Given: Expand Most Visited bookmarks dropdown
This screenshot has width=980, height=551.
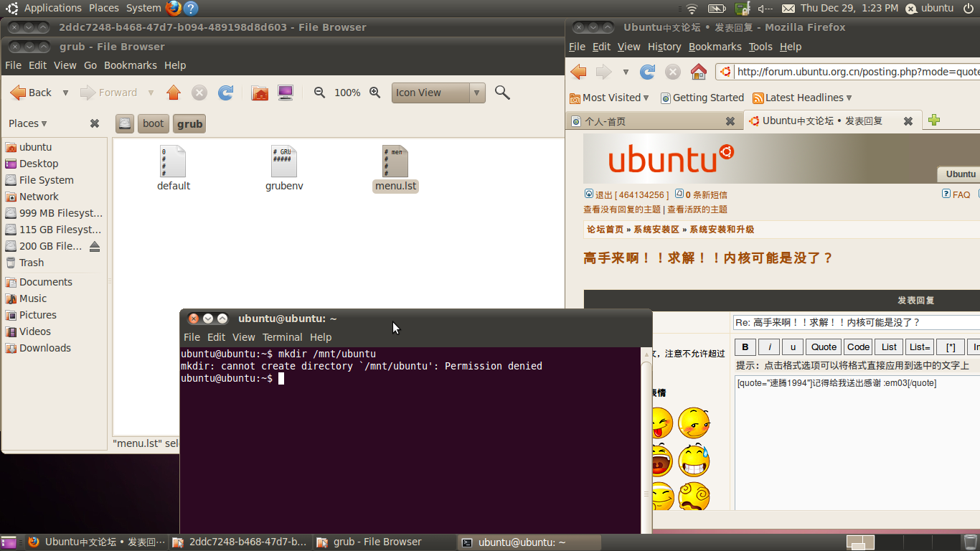Looking at the screenshot, I should click(646, 98).
